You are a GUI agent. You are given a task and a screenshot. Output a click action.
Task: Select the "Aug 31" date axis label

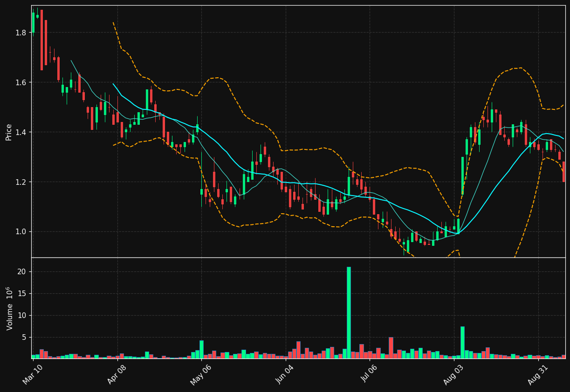click(538, 375)
